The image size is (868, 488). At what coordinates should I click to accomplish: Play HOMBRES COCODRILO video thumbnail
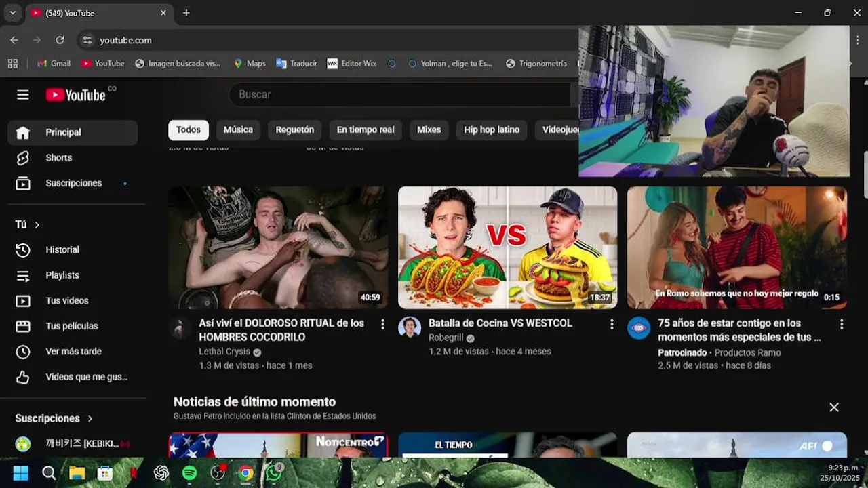[x=279, y=248]
